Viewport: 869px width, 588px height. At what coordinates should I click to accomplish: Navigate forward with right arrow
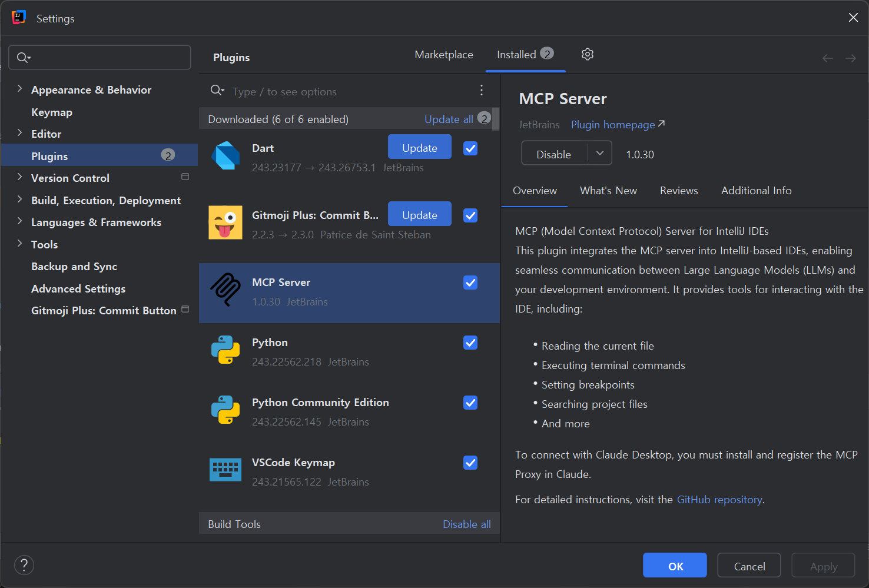tap(851, 58)
